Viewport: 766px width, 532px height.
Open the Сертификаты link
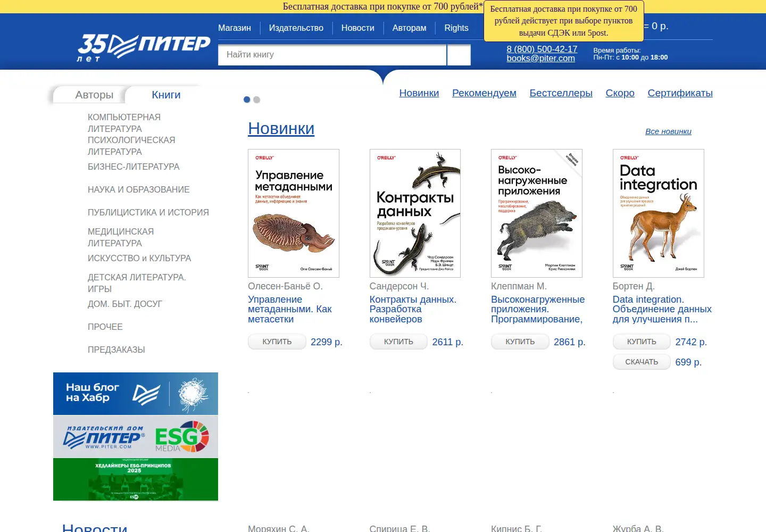680,93
